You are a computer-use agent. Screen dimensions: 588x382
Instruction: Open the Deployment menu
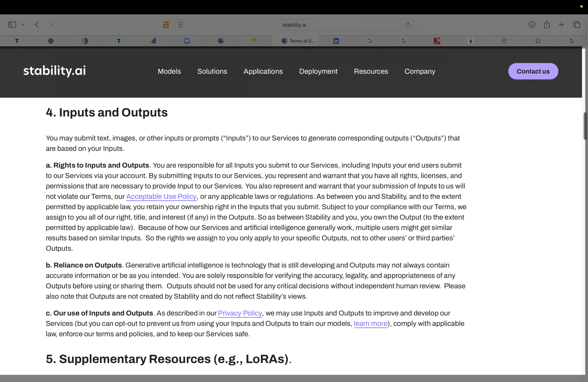[x=318, y=71]
